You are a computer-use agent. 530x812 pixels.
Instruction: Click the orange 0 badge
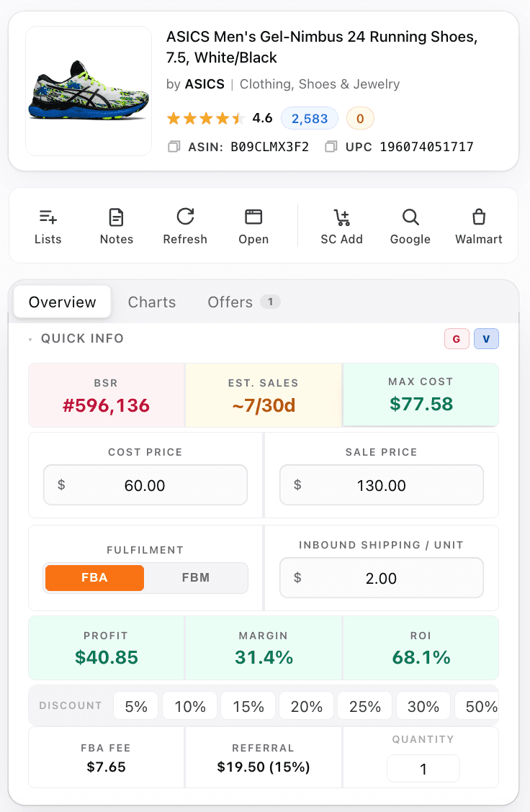[360, 119]
